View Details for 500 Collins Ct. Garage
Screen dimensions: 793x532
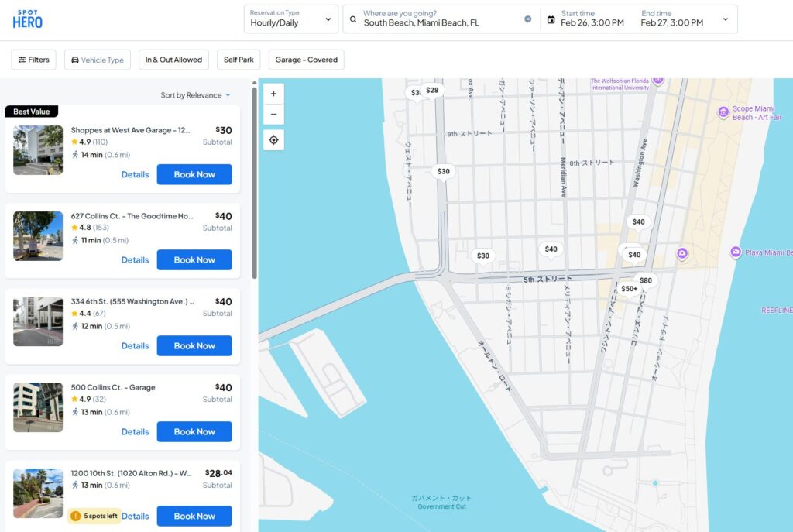[135, 432]
